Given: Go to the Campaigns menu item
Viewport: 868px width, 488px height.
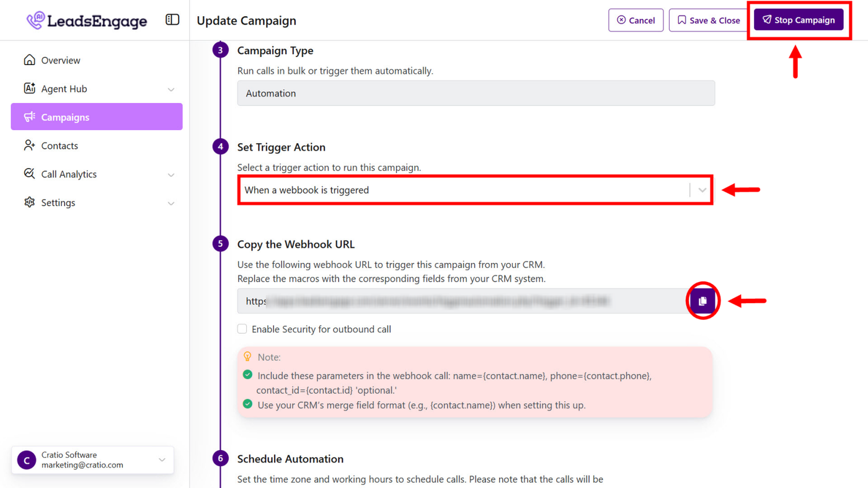Looking at the screenshot, I should (x=97, y=117).
